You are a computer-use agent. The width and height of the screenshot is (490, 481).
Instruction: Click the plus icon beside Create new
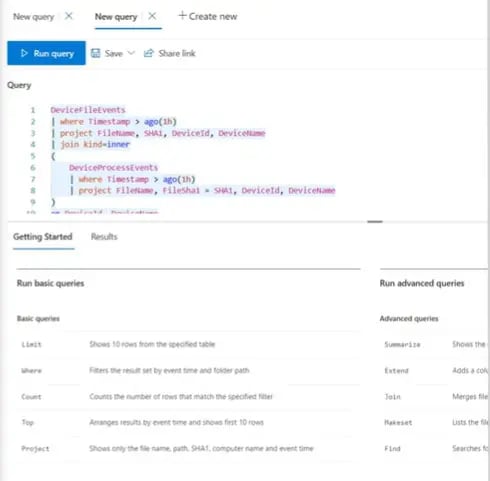coord(182,15)
